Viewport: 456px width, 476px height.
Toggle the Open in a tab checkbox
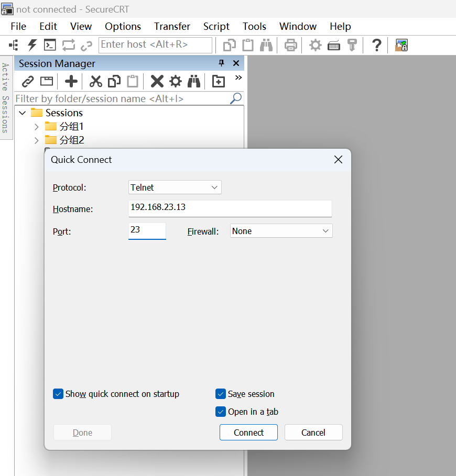pos(221,412)
